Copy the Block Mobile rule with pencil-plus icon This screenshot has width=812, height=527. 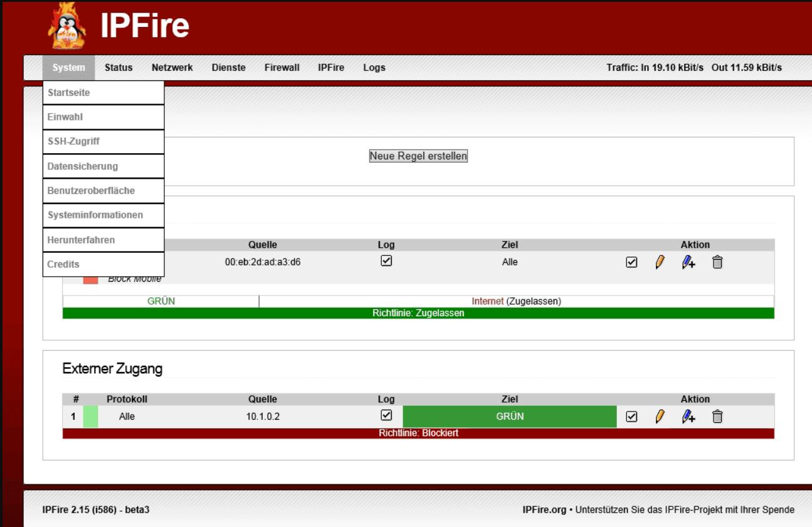point(688,263)
